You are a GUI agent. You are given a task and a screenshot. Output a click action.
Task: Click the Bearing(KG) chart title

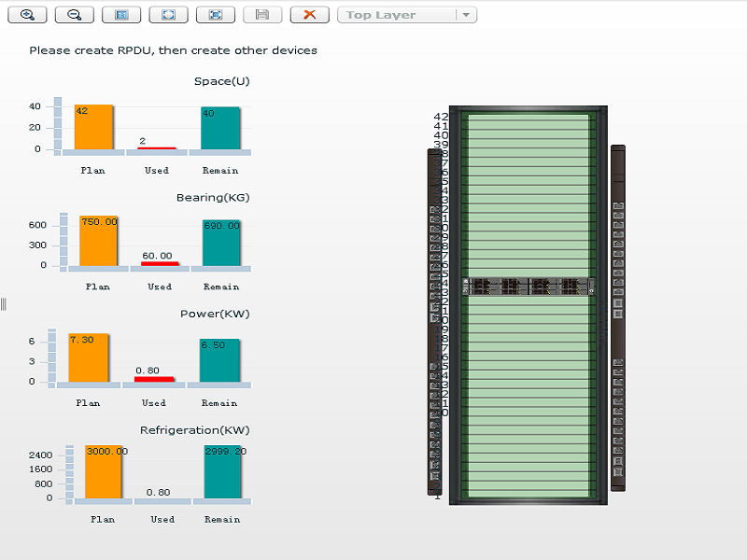pyautogui.click(x=213, y=197)
